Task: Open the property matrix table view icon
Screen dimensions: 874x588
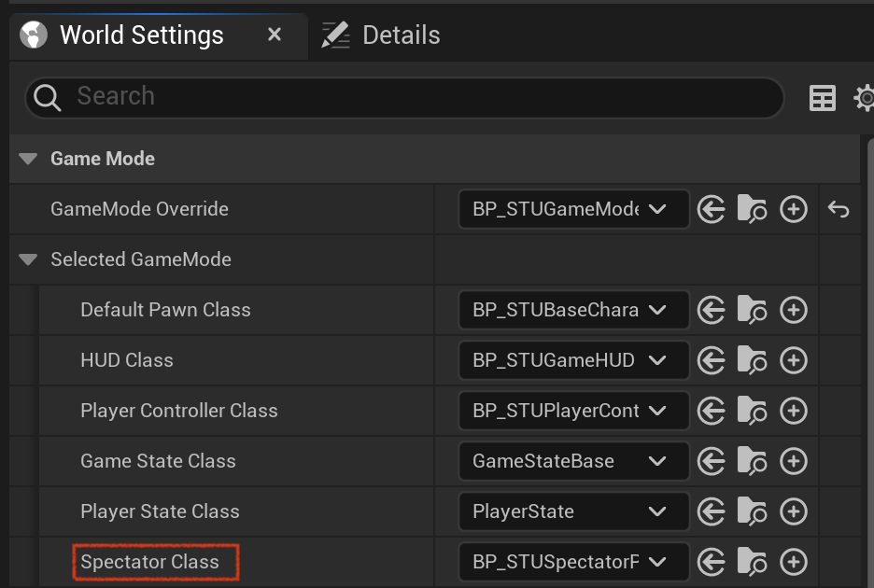Action: 822,98
